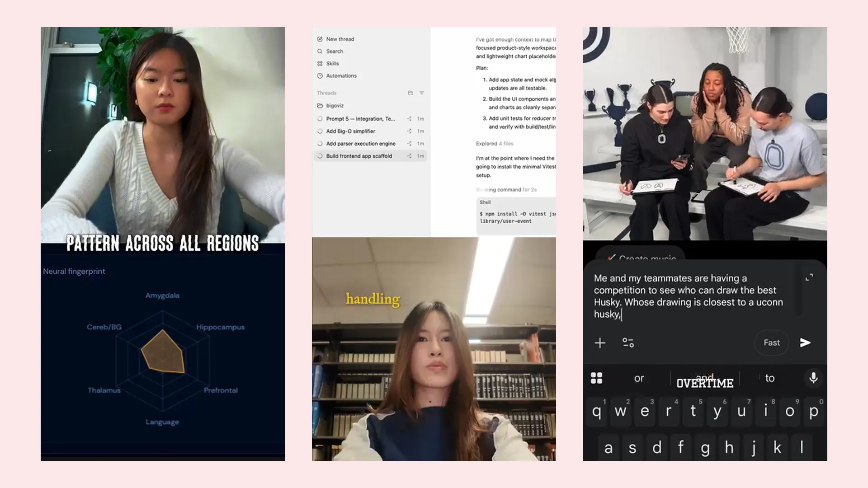Tap the 'j' key

(x=754, y=448)
